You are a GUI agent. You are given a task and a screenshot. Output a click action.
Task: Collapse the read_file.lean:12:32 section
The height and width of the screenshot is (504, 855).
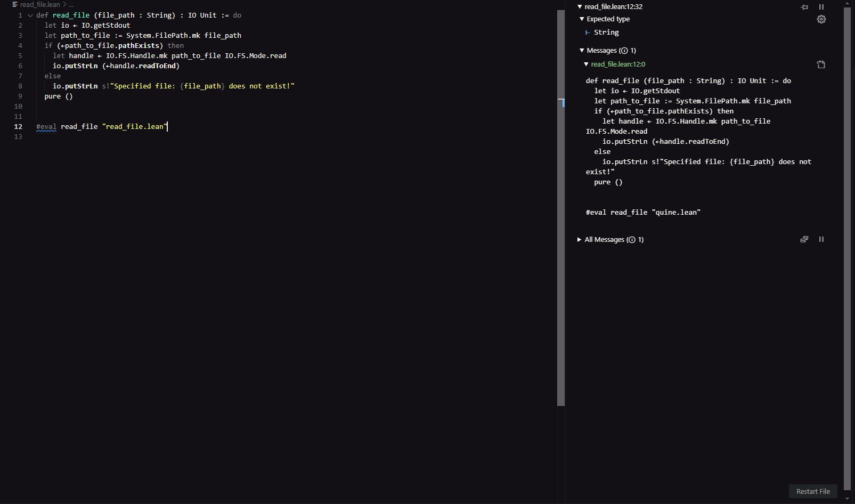[x=580, y=7]
